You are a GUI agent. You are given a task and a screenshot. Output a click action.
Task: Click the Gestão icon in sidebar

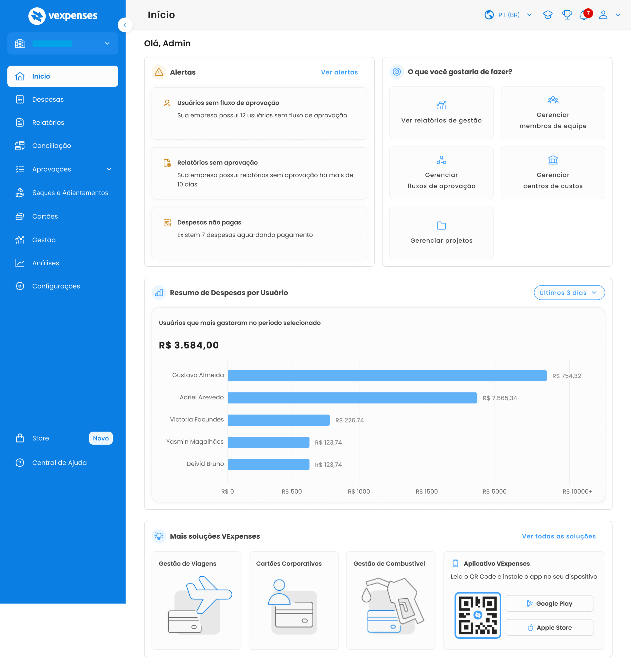point(20,240)
